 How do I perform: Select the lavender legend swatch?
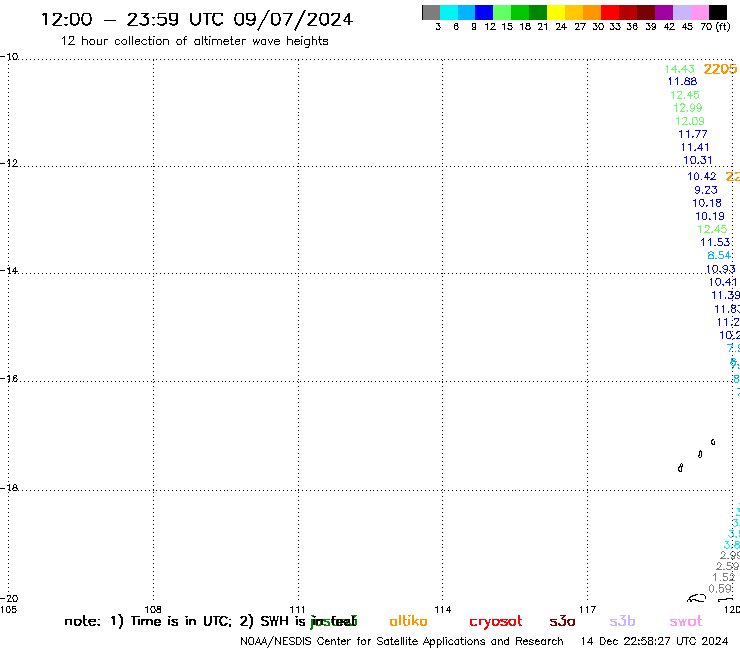[681, 12]
